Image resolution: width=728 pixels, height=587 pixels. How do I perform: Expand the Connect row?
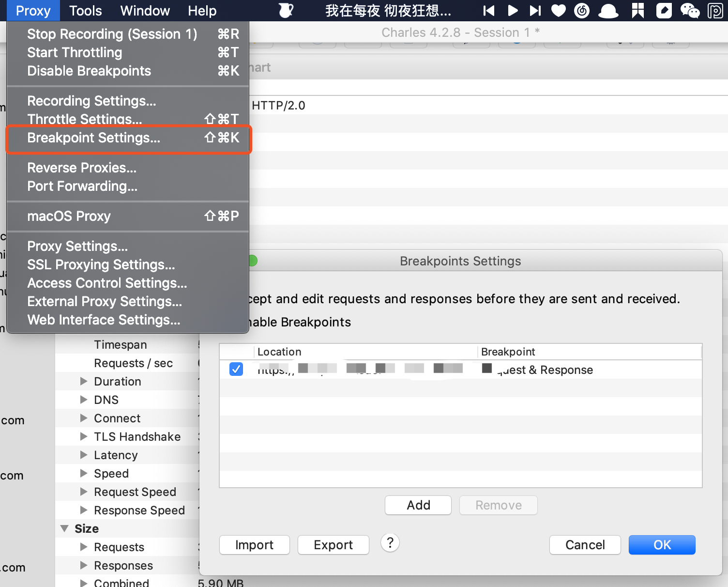click(84, 418)
